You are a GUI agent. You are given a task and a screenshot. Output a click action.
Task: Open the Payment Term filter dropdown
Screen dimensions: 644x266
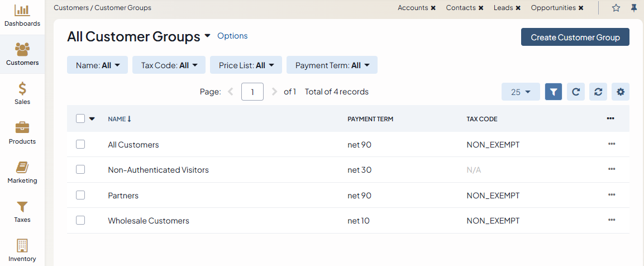332,65
